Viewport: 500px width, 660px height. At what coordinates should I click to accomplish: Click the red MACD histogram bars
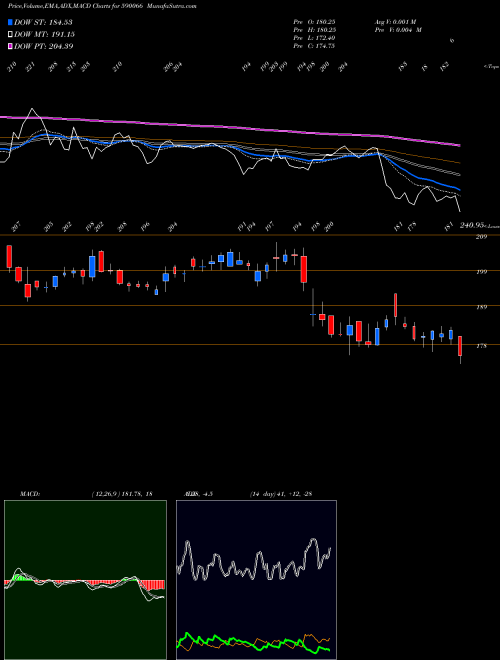click(x=152, y=585)
